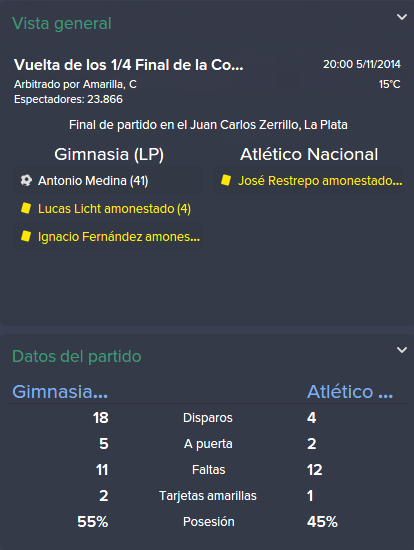Collapse the Vista general panel chevron
Viewport: 414px width, 550px height.
(402, 17)
